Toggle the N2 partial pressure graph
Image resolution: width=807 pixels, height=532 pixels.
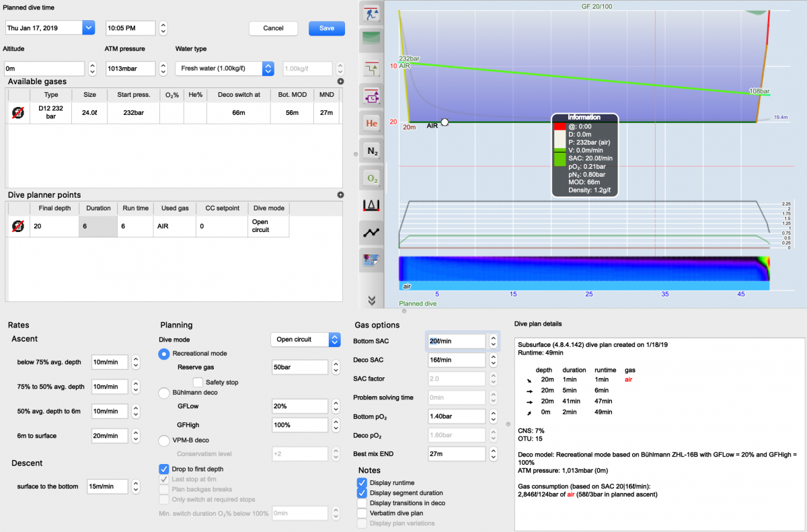pos(371,150)
